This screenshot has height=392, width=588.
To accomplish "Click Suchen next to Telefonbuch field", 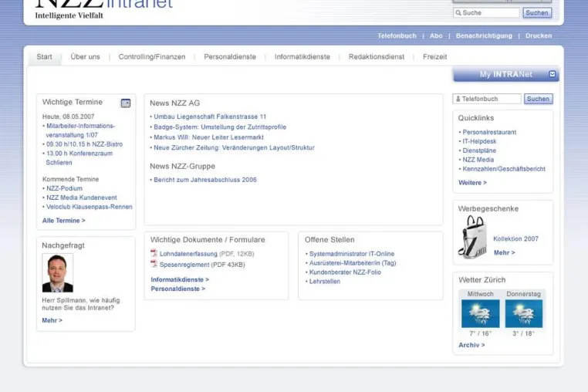I will [538, 99].
